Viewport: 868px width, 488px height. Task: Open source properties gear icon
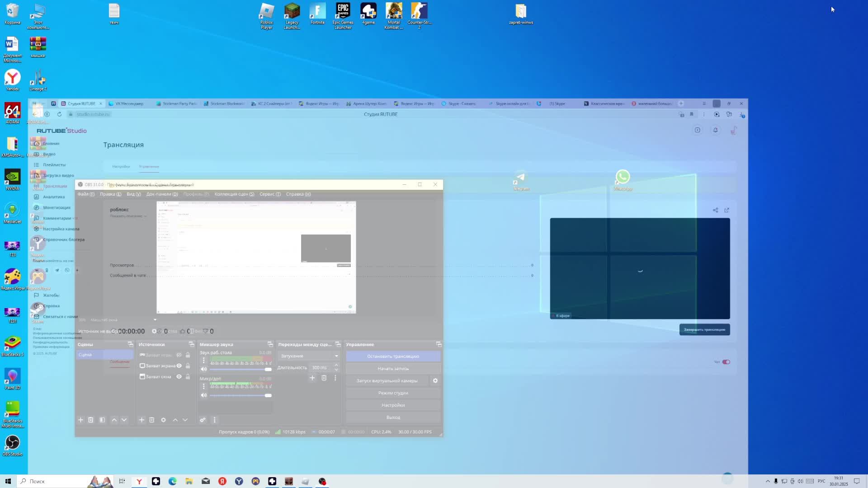point(163,420)
